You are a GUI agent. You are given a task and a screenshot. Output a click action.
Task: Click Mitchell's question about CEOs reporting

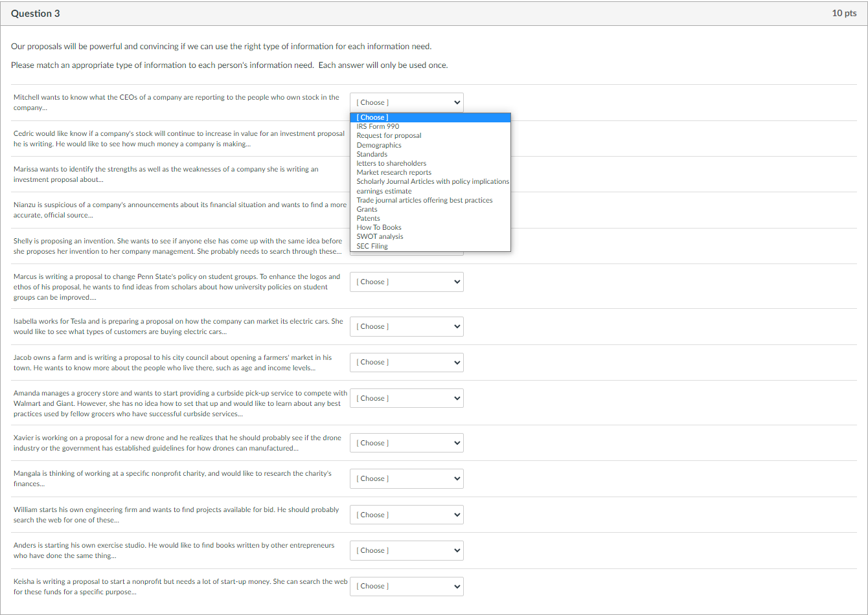coord(176,102)
